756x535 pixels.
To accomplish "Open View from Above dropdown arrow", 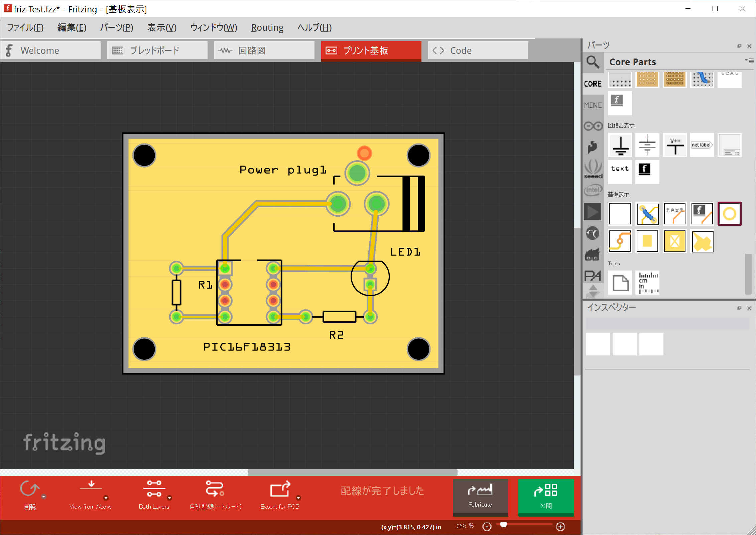I will tap(106, 498).
